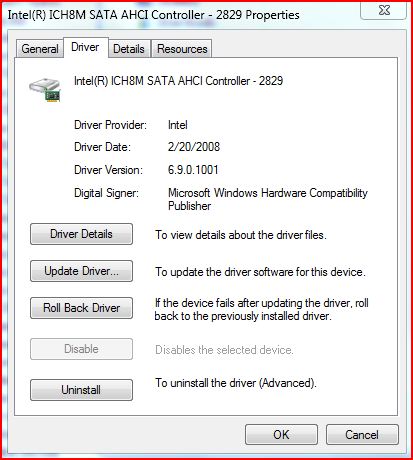Open the Details tab
Screen dimensions: 413x460
tap(129, 49)
